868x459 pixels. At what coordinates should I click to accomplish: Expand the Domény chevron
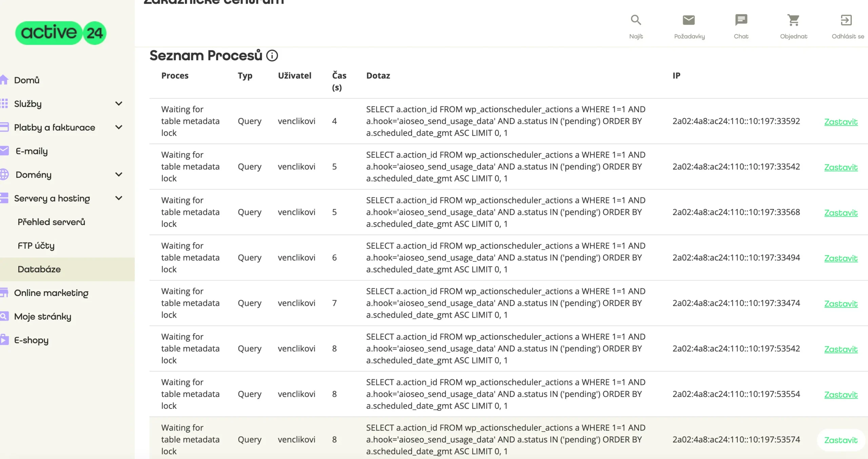pos(119,175)
